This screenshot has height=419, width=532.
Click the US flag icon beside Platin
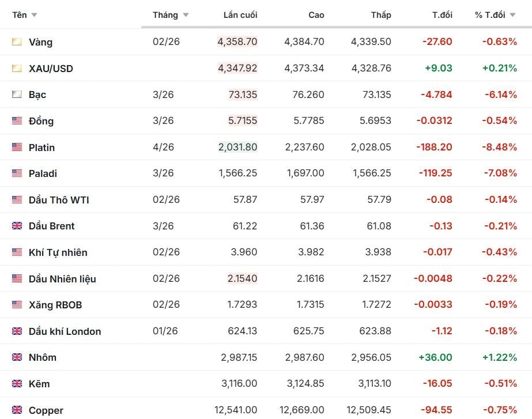(17, 148)
